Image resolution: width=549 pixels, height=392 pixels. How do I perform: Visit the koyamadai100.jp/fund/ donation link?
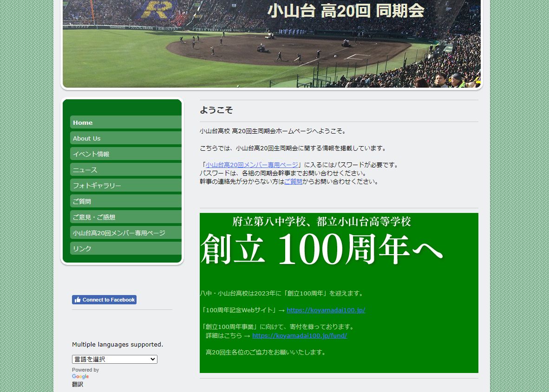[x=300, y=335]
